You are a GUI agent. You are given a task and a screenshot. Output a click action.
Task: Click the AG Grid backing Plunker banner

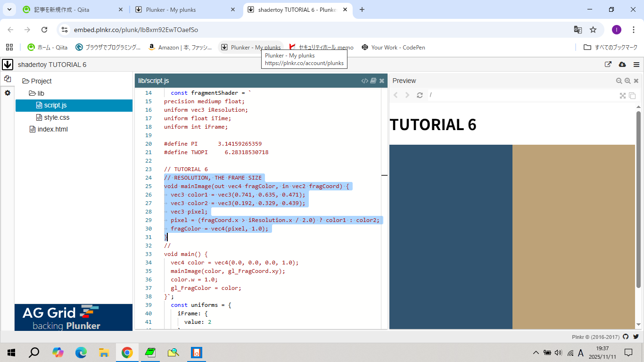(x=74, y=318)
